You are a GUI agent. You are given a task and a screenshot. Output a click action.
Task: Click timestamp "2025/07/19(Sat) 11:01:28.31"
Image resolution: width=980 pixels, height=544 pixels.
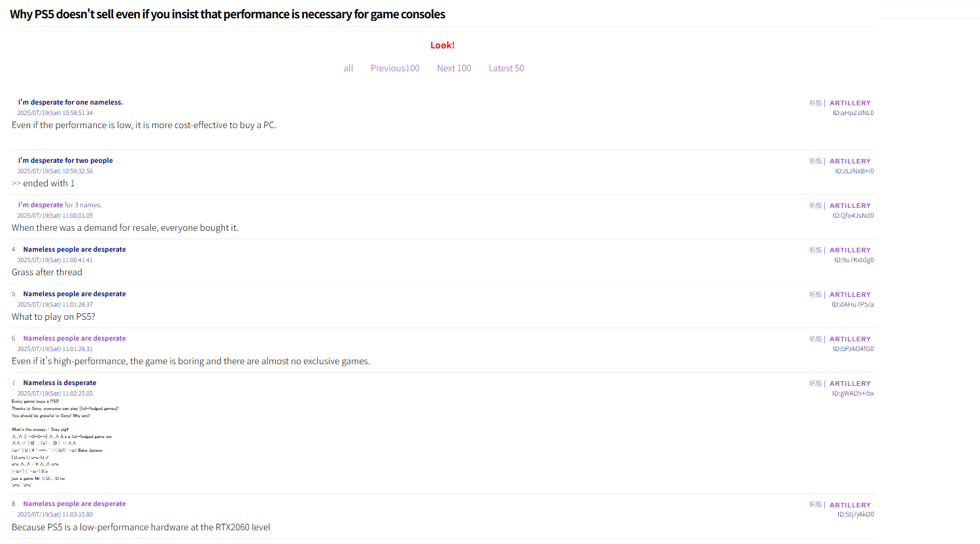pos(55,349)
